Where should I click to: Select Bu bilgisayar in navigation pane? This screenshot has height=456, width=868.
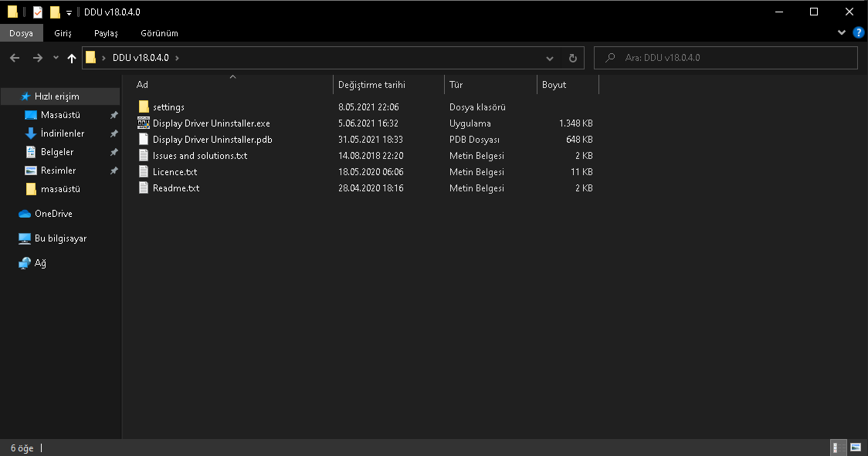[60, 238]
